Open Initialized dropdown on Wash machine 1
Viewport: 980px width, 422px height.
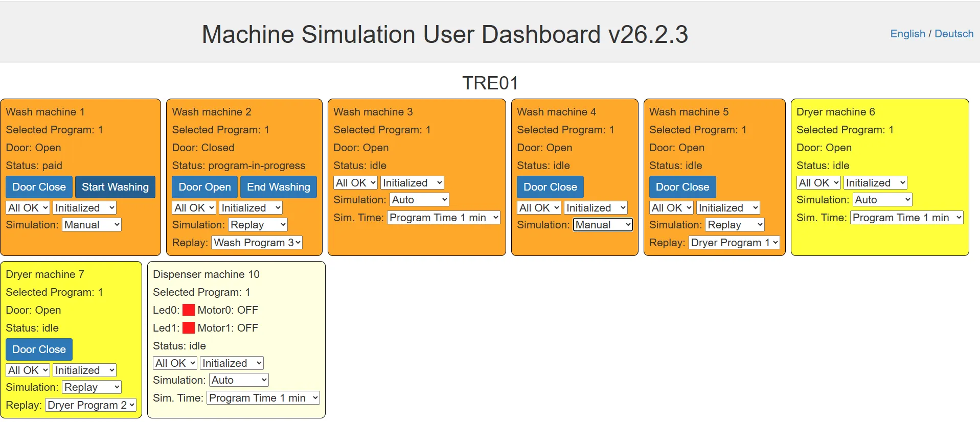[x=85, y=208]
